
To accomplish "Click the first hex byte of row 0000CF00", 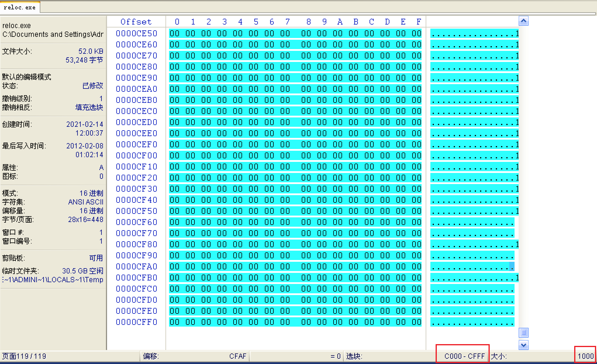I will click(174, 155).
